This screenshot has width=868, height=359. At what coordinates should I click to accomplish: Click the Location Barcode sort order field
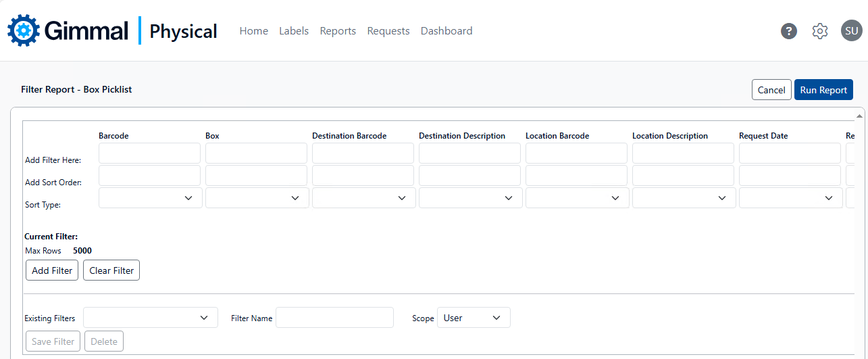576,176
